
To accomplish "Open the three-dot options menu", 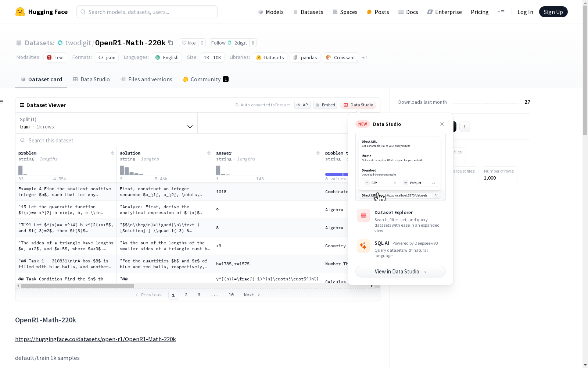I will [x=465, y=127].
